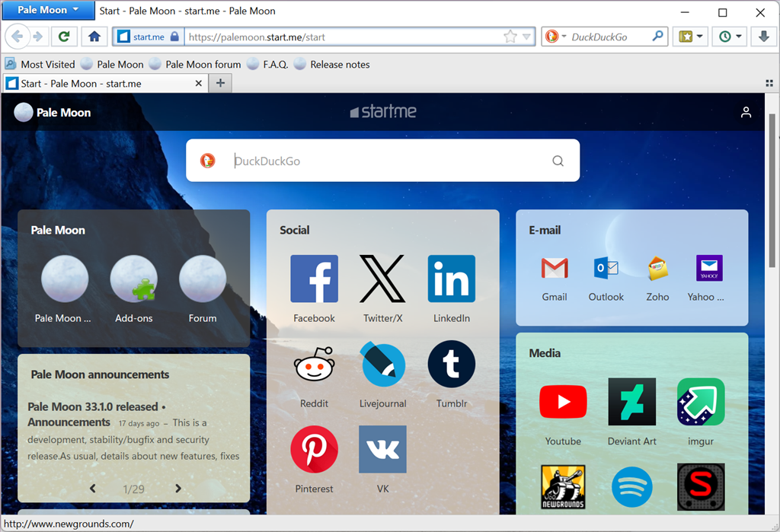This screenshot has width=780, height=532.
Task: Click the start.me site identity button
Action: 149,37
